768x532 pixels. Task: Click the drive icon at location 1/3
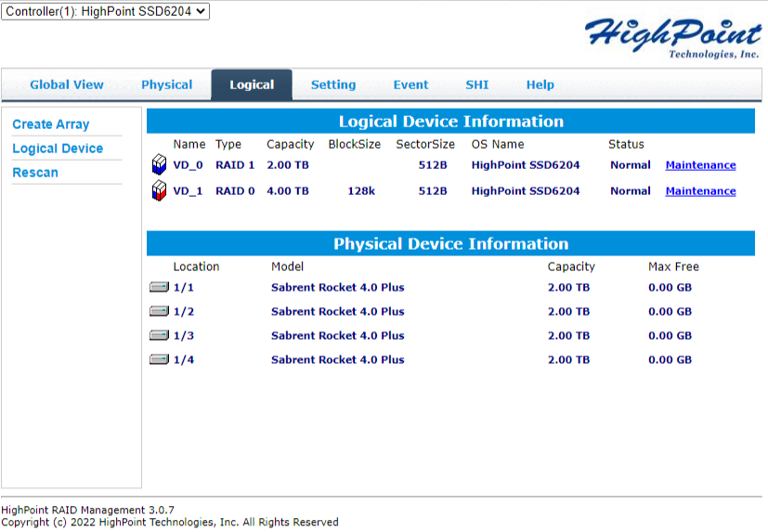click(159, 336)
